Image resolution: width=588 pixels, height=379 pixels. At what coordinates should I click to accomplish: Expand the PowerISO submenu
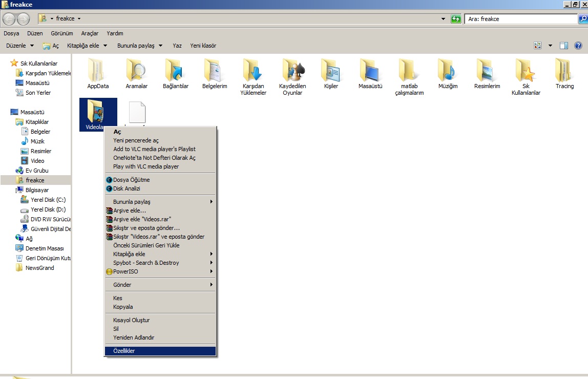[161, 271]
